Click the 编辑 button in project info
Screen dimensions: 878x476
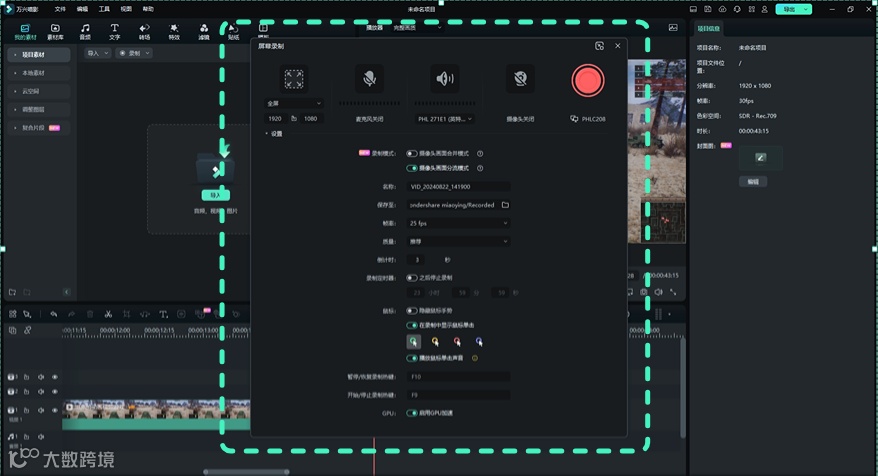pos(753,181)
